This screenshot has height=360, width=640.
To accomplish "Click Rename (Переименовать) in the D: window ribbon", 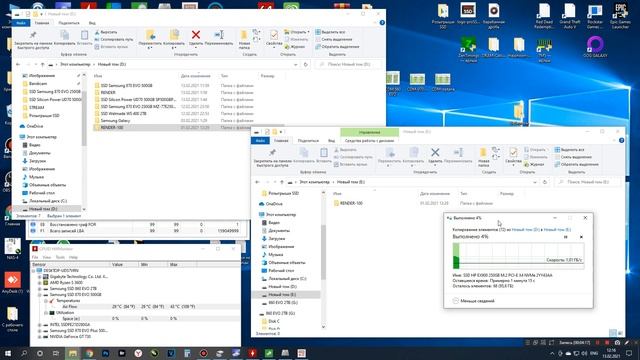I will 219,38.
